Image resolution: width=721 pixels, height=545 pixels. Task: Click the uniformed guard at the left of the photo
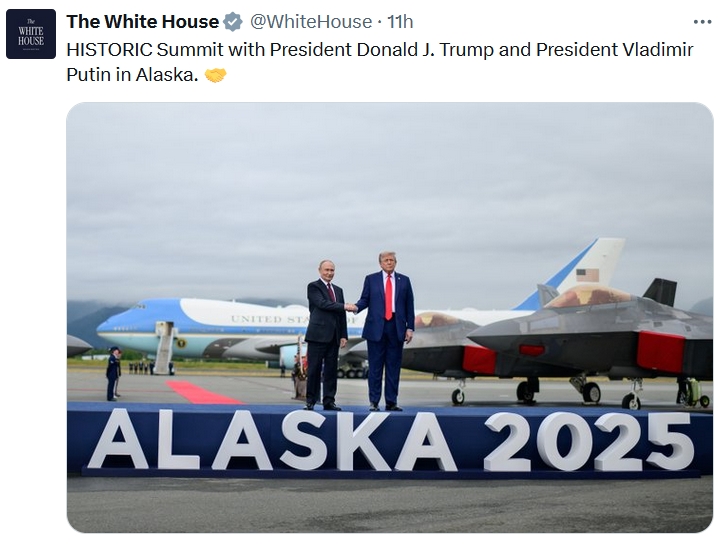[114, 373]
